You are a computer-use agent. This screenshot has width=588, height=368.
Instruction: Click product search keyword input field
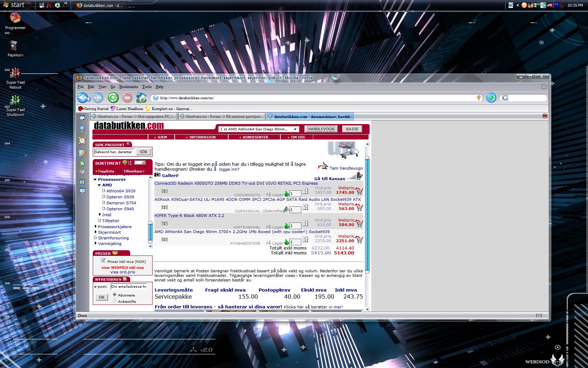pos(114,152)
